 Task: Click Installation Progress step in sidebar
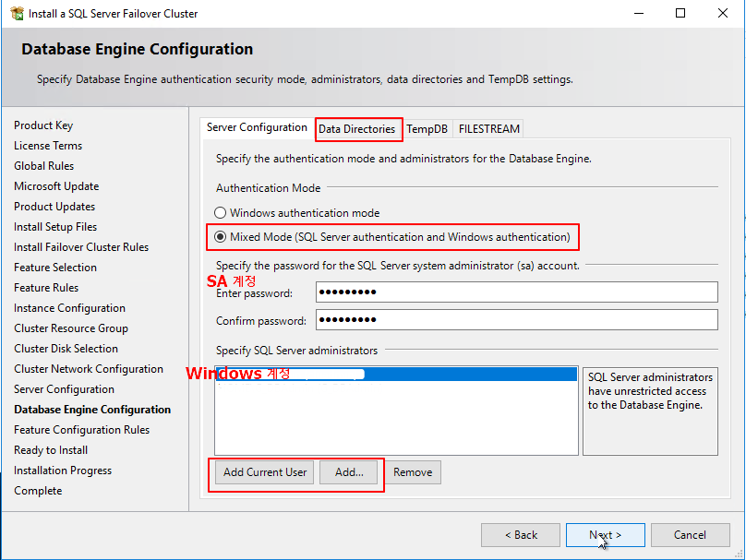[x=63, y=471]
